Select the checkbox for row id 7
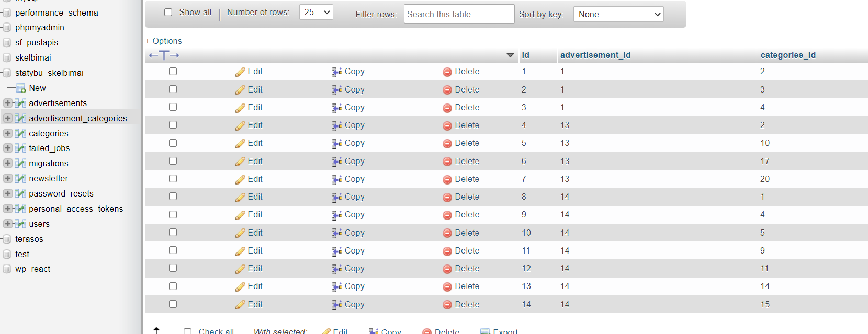This screenshot has width=868, height=334. pos(173,178)
